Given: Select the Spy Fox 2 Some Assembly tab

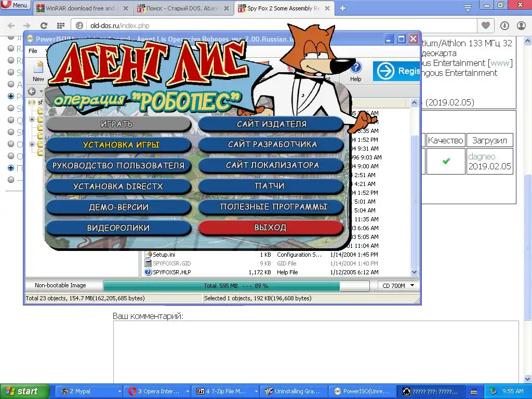Looking at the screenshot, I should pyautogui.click(x=284, y=8).
